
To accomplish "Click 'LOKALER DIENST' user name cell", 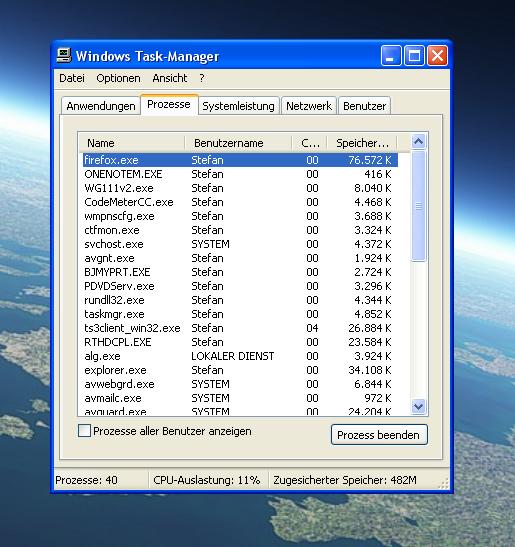I will pyautogui.click(x=233, y=356).
